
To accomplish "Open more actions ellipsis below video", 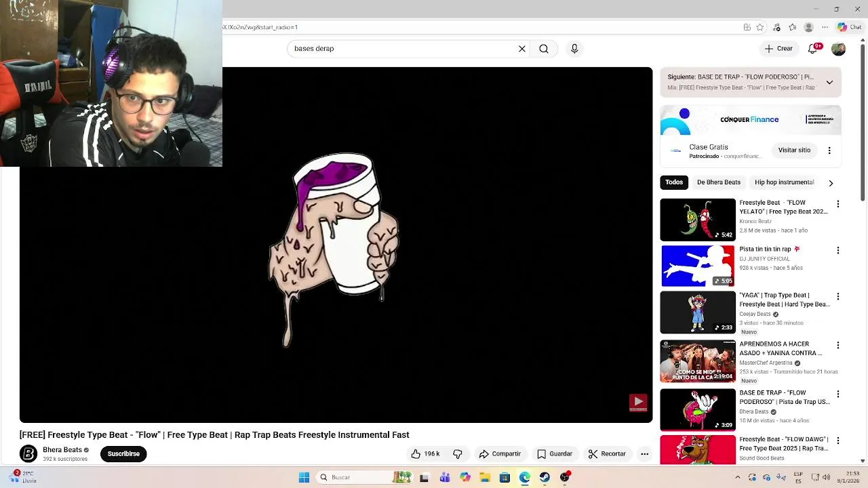I will pos(645,454).
